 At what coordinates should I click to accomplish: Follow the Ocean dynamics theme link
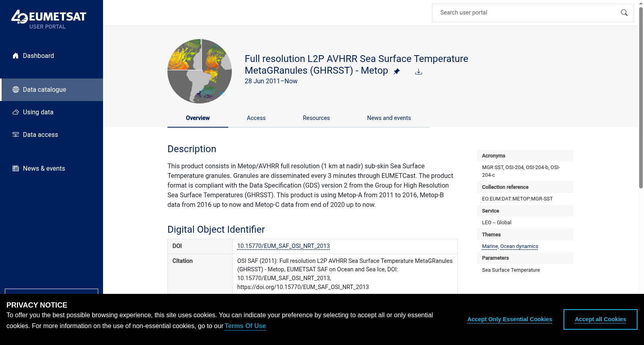[x=519, y=246]
